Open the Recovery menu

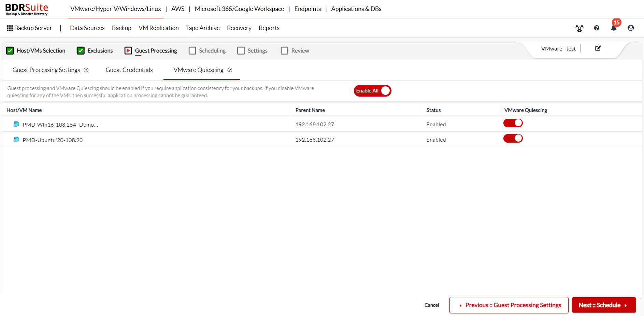[x=239, y=28]
